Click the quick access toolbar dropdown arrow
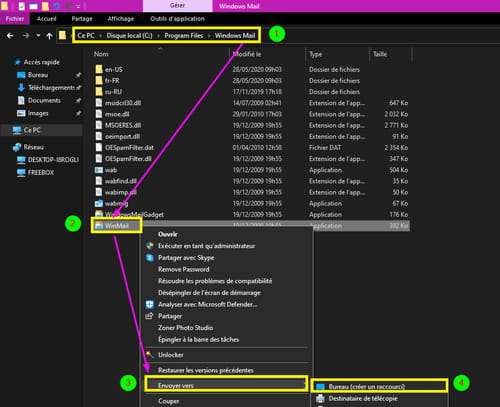 (78, 6)
